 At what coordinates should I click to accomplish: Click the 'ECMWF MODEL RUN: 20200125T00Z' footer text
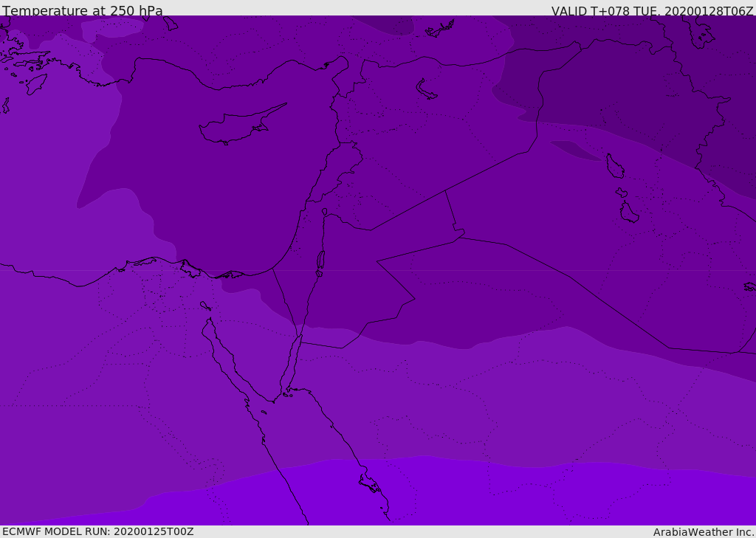click(98, 531)
